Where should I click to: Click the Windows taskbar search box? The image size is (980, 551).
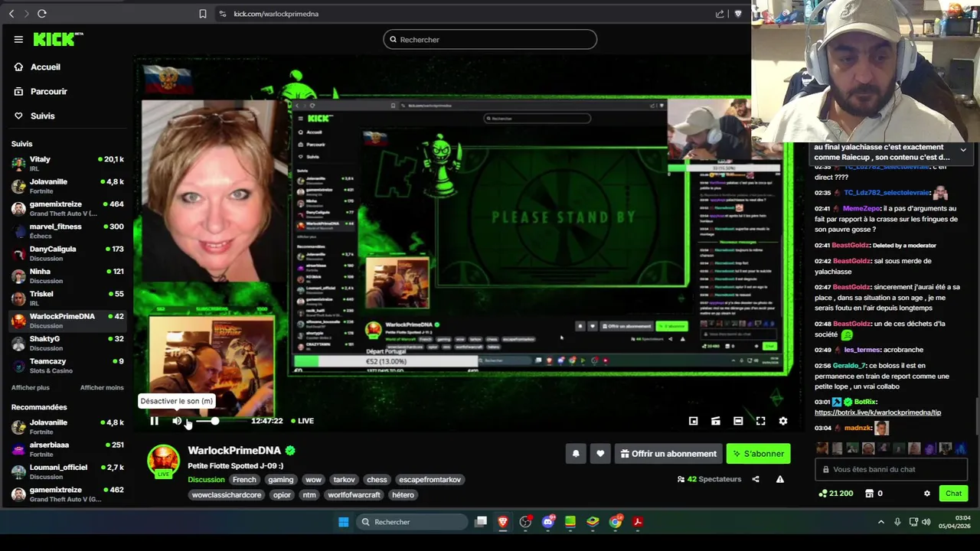pos(412,522)
